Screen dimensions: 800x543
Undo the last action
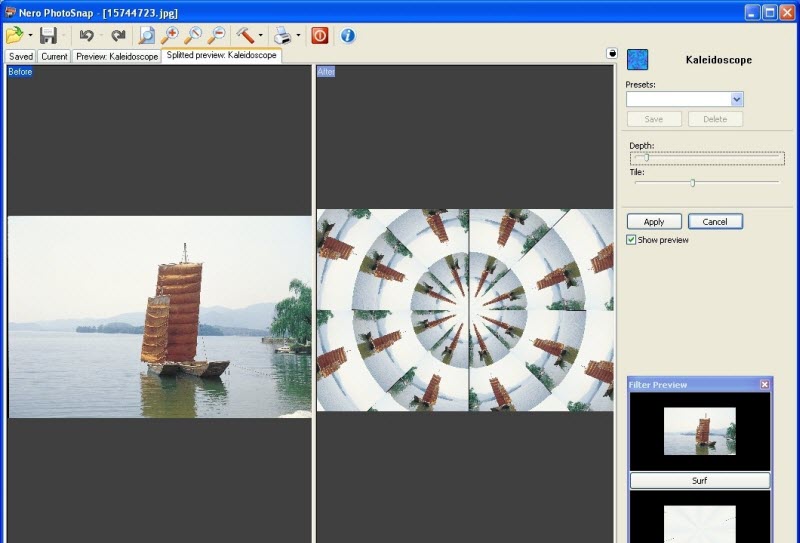point(86,35)
